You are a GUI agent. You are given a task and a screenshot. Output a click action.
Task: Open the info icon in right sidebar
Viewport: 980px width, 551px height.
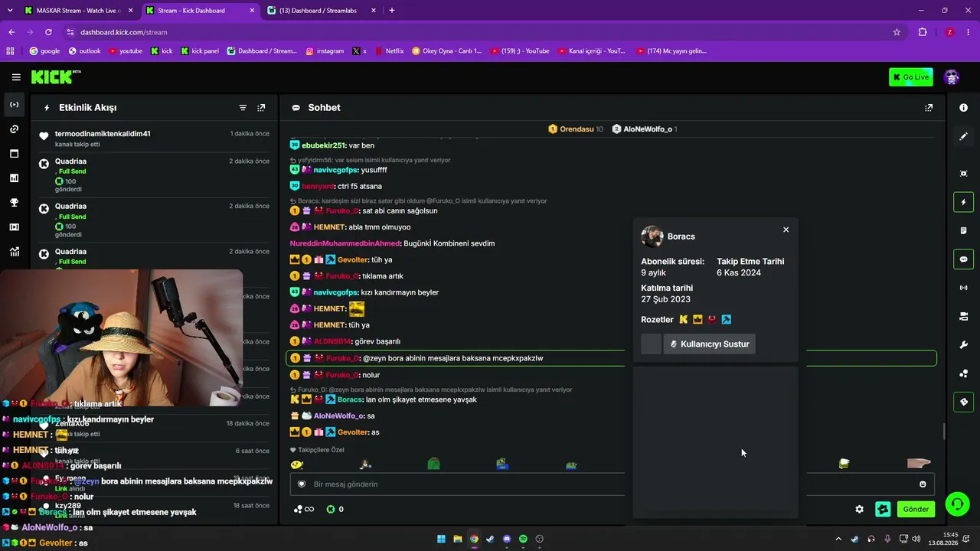[x=964, y=108]
